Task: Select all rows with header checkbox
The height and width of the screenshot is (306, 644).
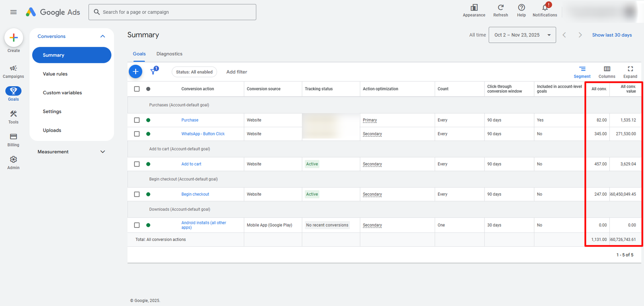Action: click(137, 89)
